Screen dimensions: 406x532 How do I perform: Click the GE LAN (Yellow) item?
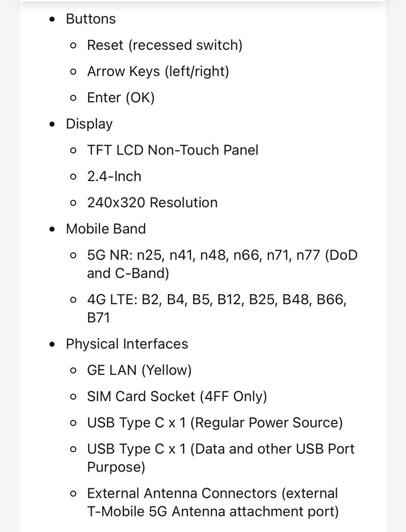pyautogui.click(x=139, y=370)
